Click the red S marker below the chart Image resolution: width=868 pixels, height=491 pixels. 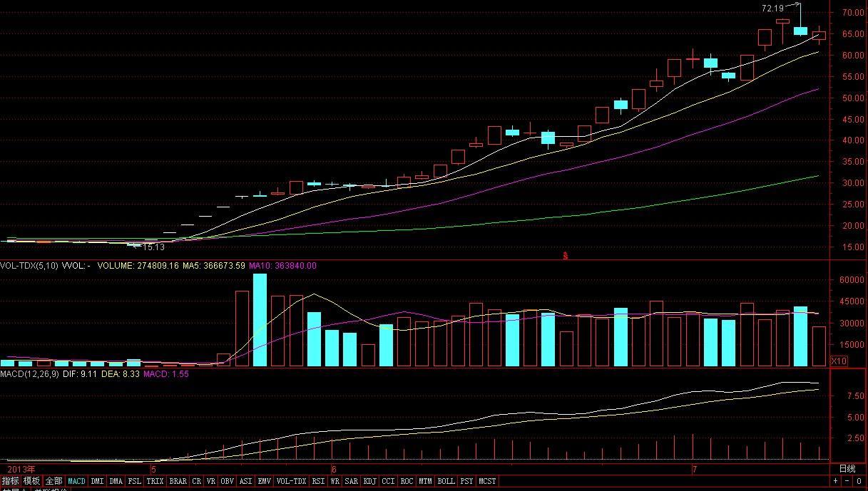coord(566,255)
